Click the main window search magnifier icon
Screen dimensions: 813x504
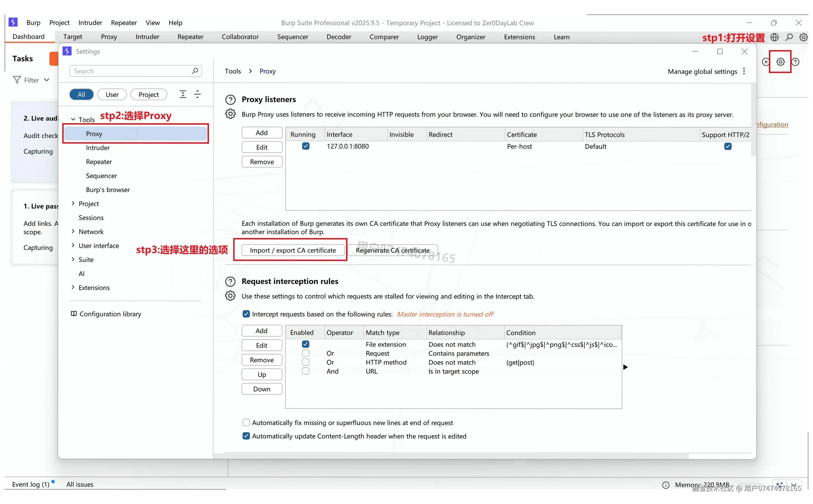coord(789,37)
